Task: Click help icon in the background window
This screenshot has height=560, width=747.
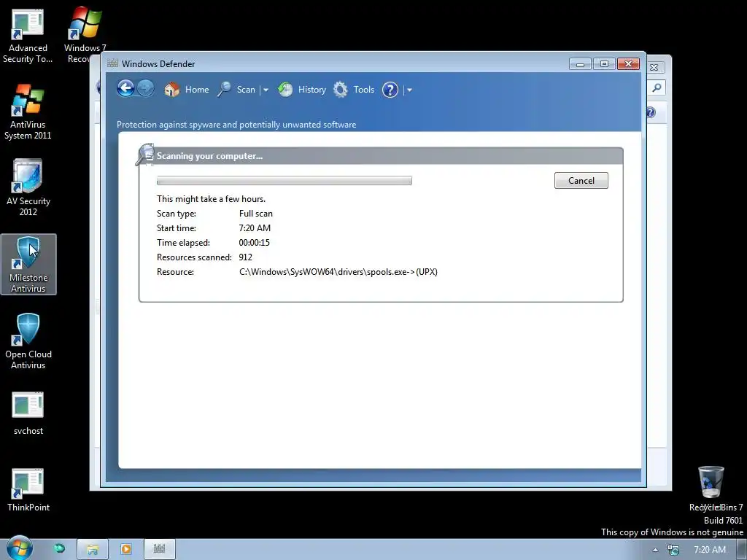Action: [651, 112]
